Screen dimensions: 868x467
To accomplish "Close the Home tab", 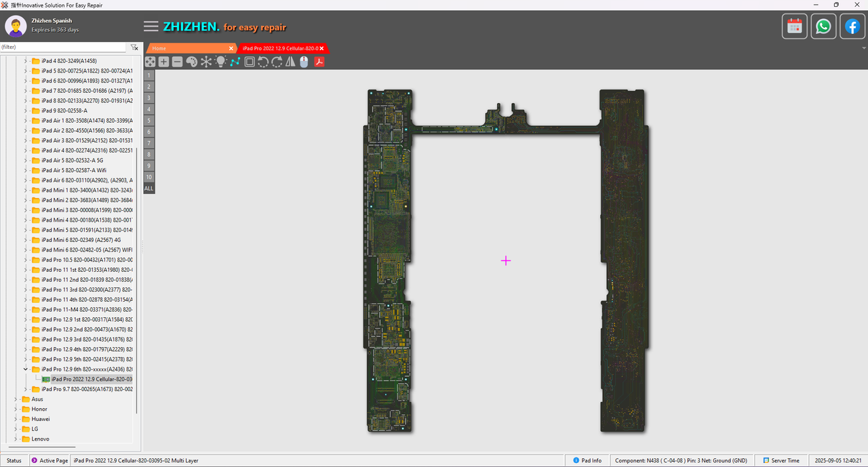I will click(231, 48).
